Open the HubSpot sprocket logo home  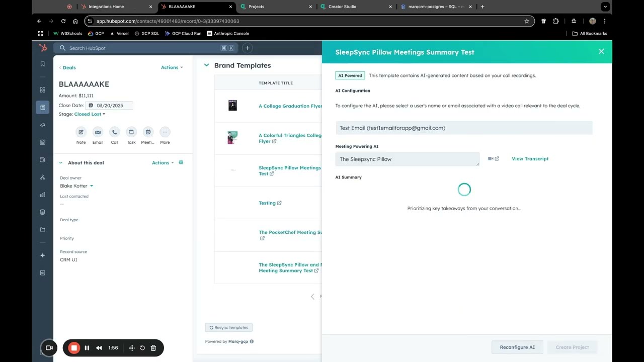click(43, 48)
